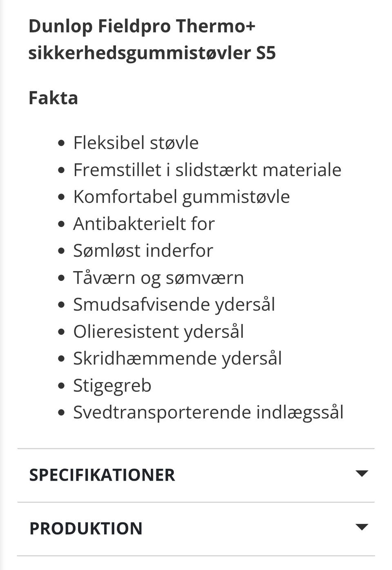Expand the SPECIFIKATIONER section
Screen dimensions: 392x570
pos(196,475)
